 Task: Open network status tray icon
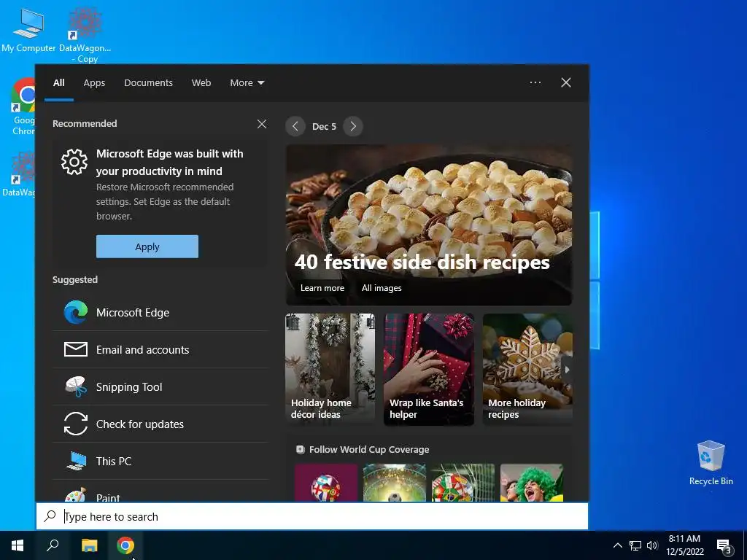635,545
